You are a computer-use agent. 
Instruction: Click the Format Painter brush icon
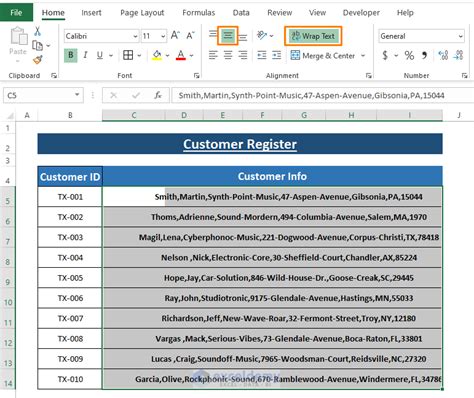pos(38,60)
